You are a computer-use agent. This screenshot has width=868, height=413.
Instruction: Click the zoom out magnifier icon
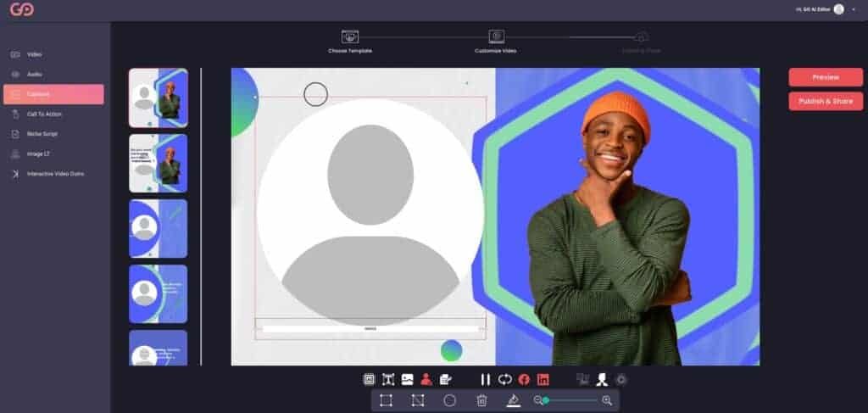537,399
